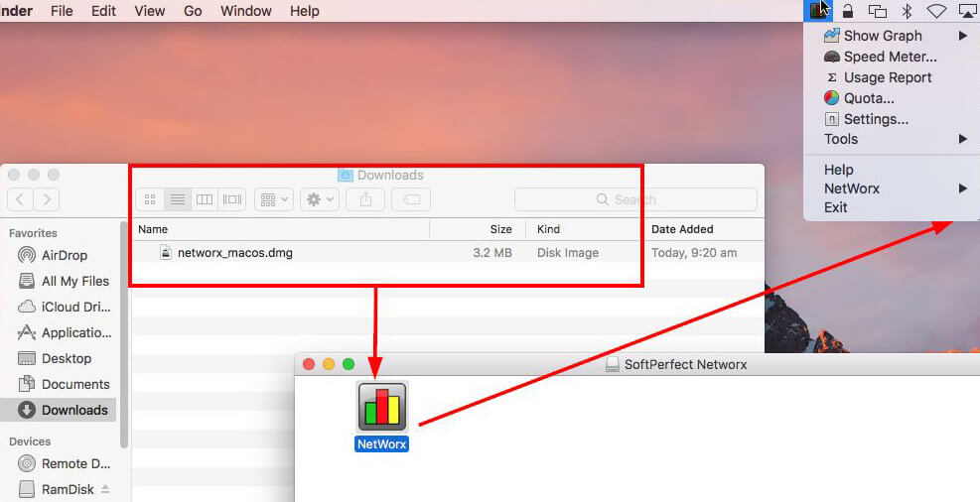Switch Finder to list view
Screen dimensions: 980x502
point(178,199)
